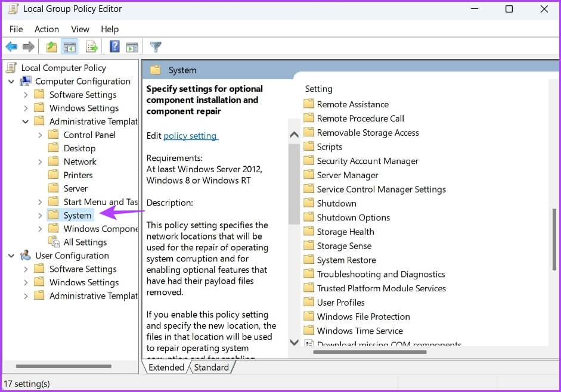Click the Forward arrow toolbar icon
The height and width of the screenshot is (392, 561).
(28, 46)
